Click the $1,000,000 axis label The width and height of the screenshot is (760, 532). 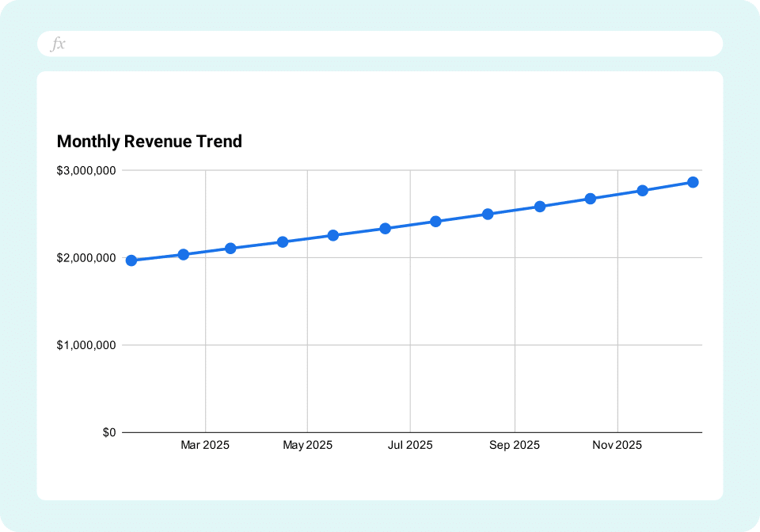point(87,344)
